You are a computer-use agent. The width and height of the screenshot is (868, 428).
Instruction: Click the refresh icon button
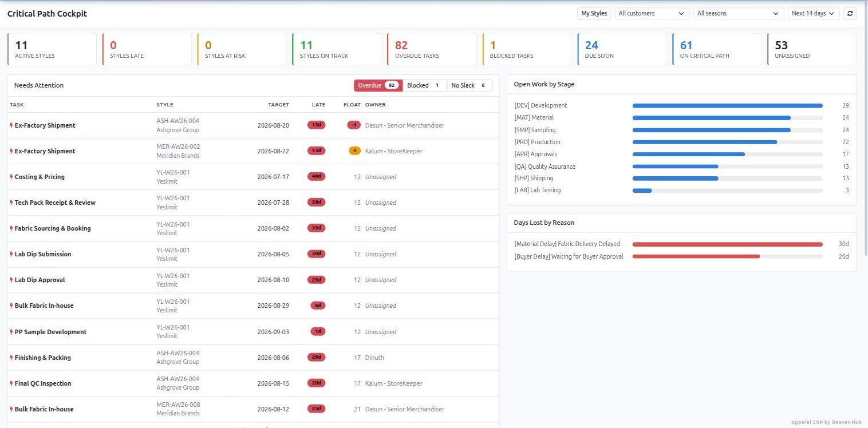click(850, 13)
